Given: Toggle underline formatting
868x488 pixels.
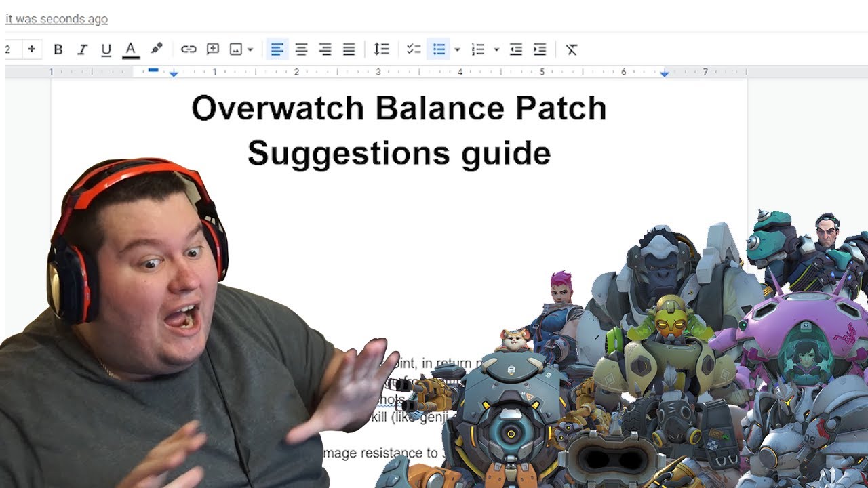Looking at the screenshot, I should coord(106,49).
